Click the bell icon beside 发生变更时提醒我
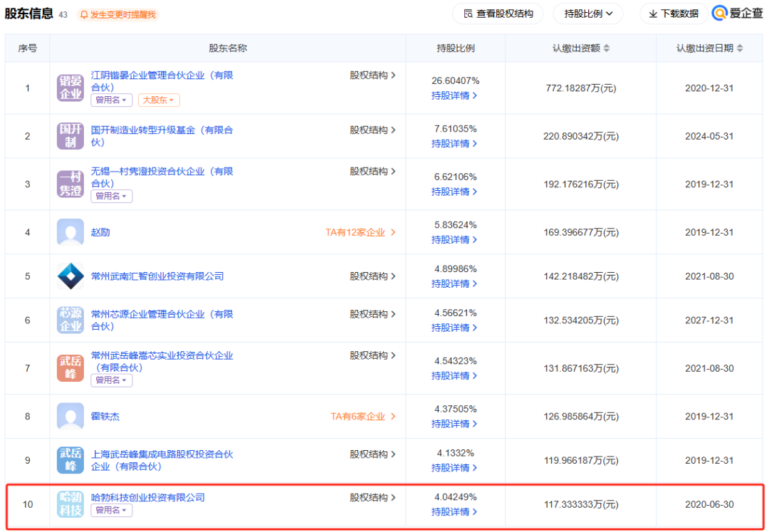 [x=84, y=15]
